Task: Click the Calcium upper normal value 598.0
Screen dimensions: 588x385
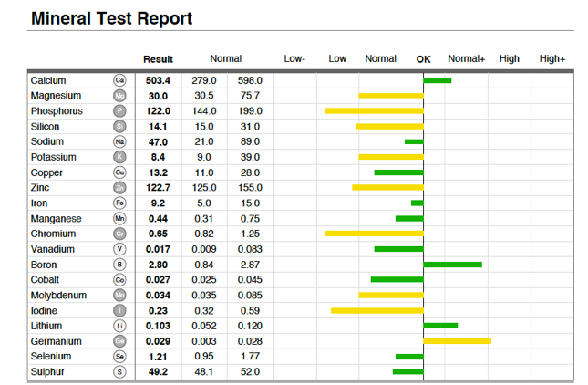Action: click(x=250, y=80)
